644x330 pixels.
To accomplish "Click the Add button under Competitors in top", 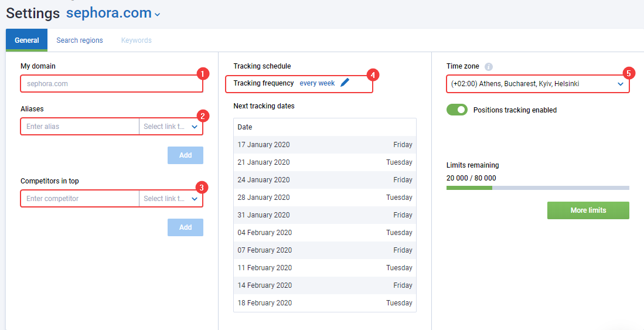I will click(185, 227).
